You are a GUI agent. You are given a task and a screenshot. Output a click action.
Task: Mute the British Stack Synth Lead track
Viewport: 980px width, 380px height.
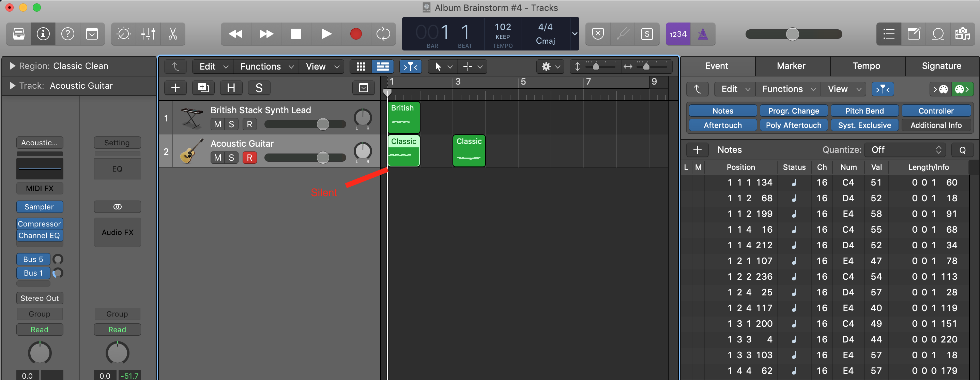217,124
